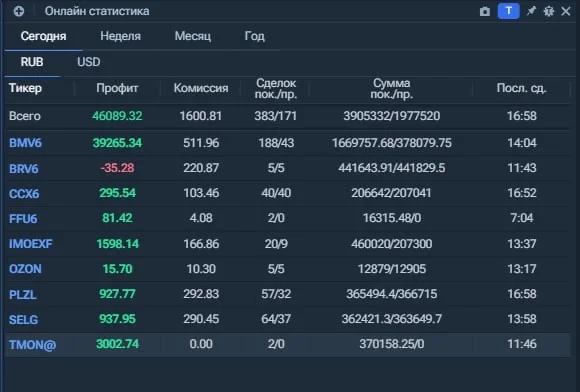Click total deals count 383/171

pyautogui.click(x=276, y=116)
